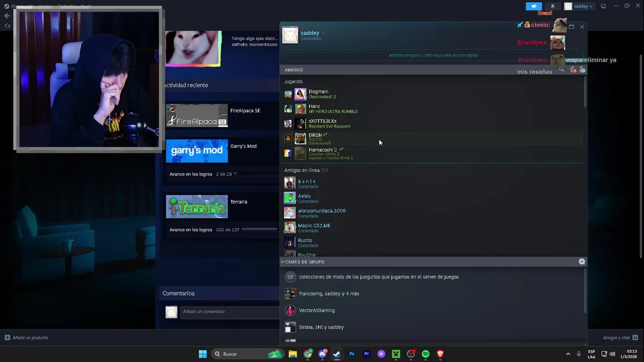Click the Terraria title link
This screenshot has height=362, width=644.
pos(238,202)
